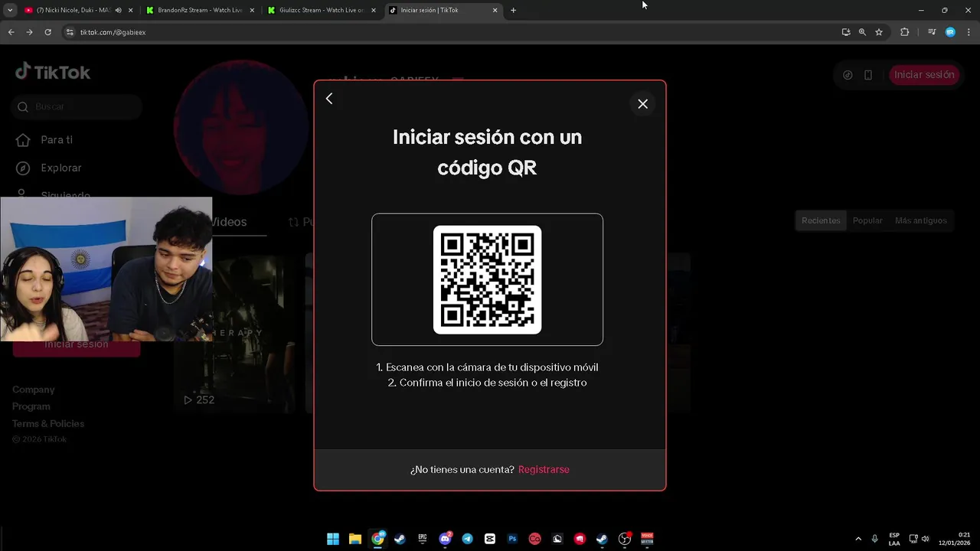This screenshot has width=980, height=551.
Task: Click the circular compass icon in TikTok header
Action: tap(848, 75)
